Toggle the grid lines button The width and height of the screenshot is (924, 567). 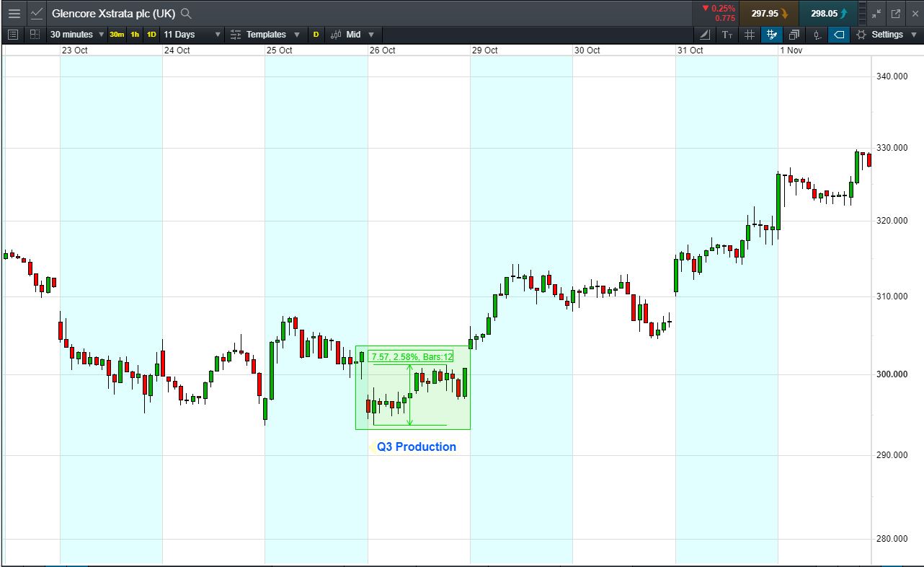tap(749, 35)
